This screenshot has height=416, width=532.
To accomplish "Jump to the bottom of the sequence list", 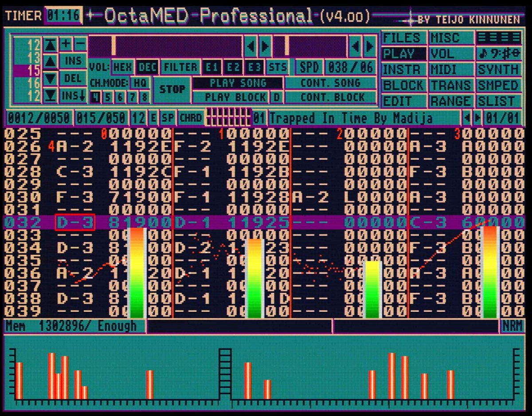I will coord(51,95).
